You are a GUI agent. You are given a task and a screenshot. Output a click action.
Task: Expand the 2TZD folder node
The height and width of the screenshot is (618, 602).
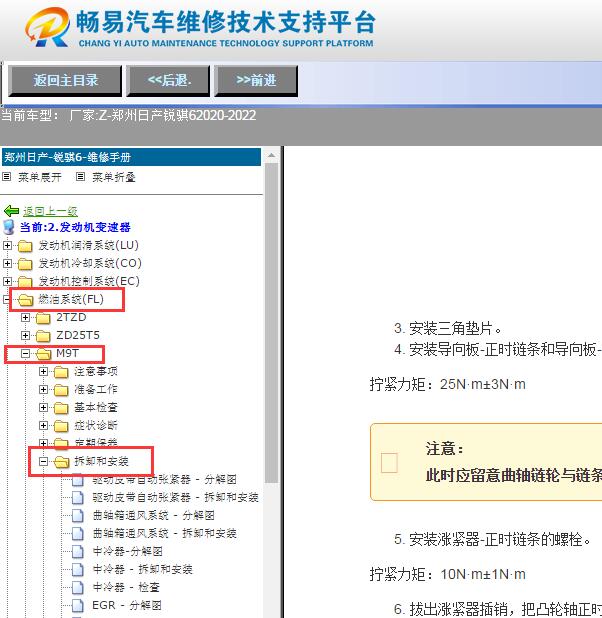tap(25, 317)
